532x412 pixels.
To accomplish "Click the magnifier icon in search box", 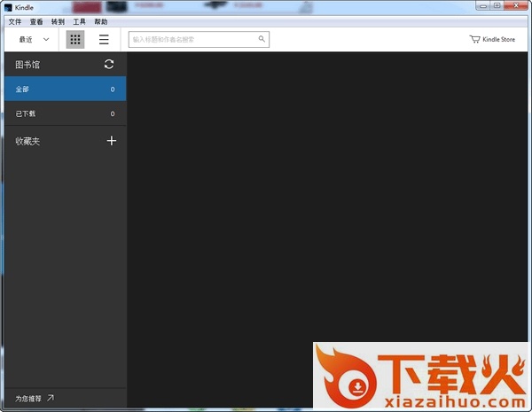I will click(262, 39).
